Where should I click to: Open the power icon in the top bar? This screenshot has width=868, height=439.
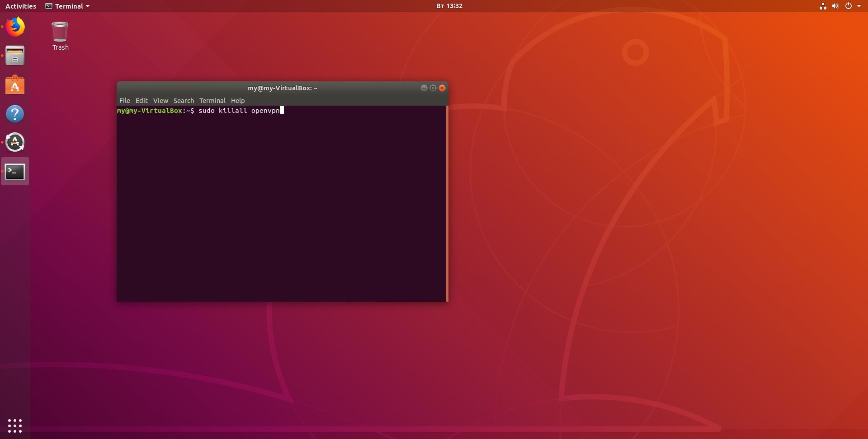[849, 6]
